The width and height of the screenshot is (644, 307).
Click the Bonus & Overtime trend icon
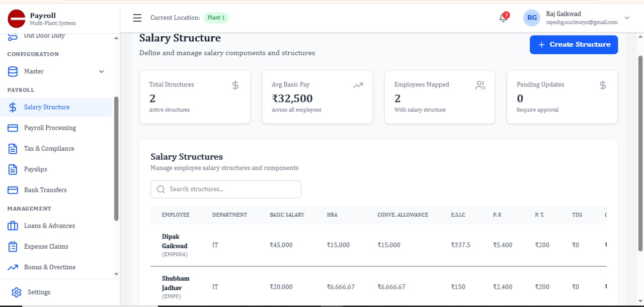(x=13, y=267)
